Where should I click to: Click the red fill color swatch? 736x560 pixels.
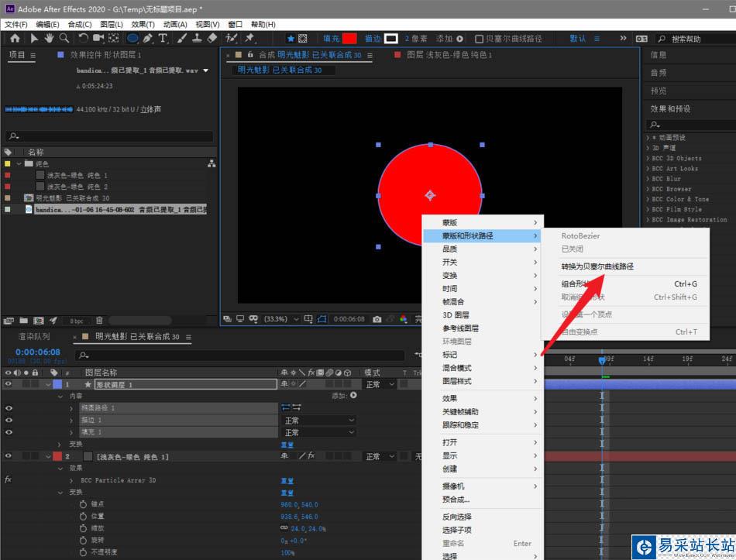tap(349, 39)
